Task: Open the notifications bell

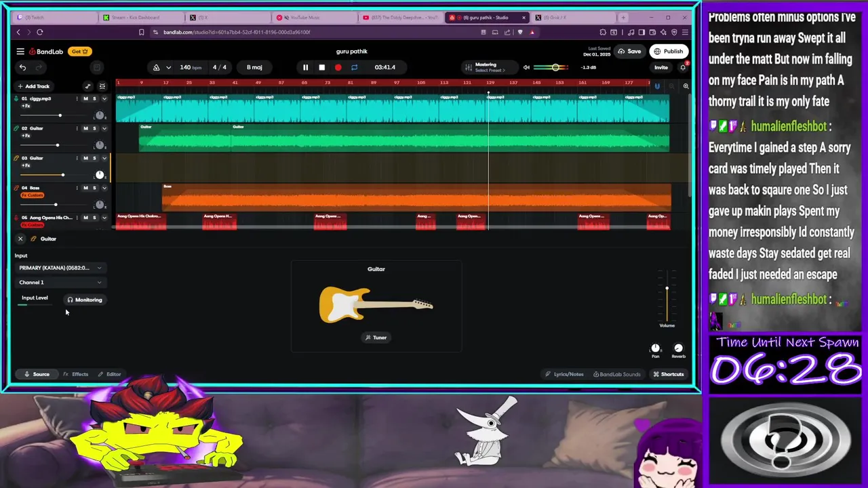Action: pyautogui.click(x=683, y=67)
